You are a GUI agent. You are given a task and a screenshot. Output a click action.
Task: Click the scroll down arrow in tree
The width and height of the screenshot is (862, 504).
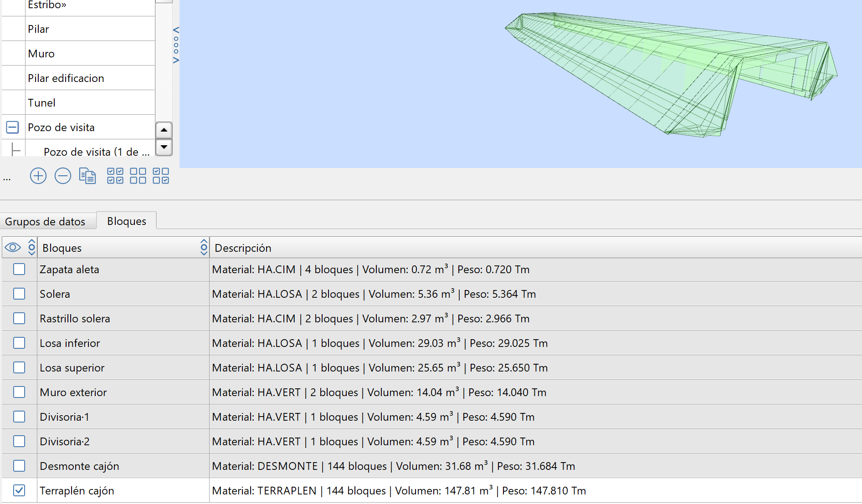[164, 147]
